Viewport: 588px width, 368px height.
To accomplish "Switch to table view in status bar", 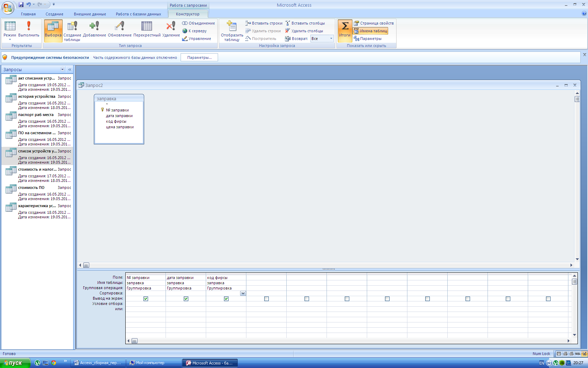I will click(x=559, y=354).
